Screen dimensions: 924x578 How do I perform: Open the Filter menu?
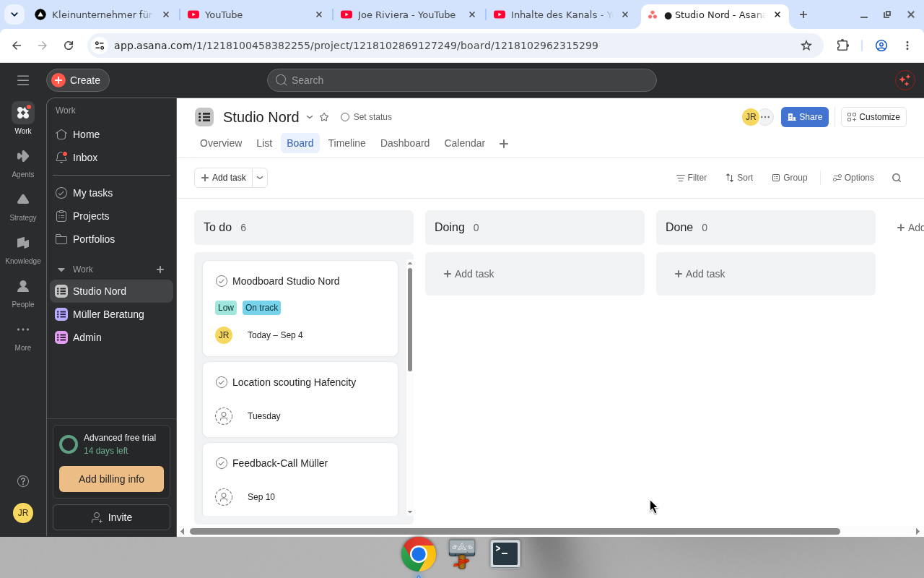click(x=692, y=178)
